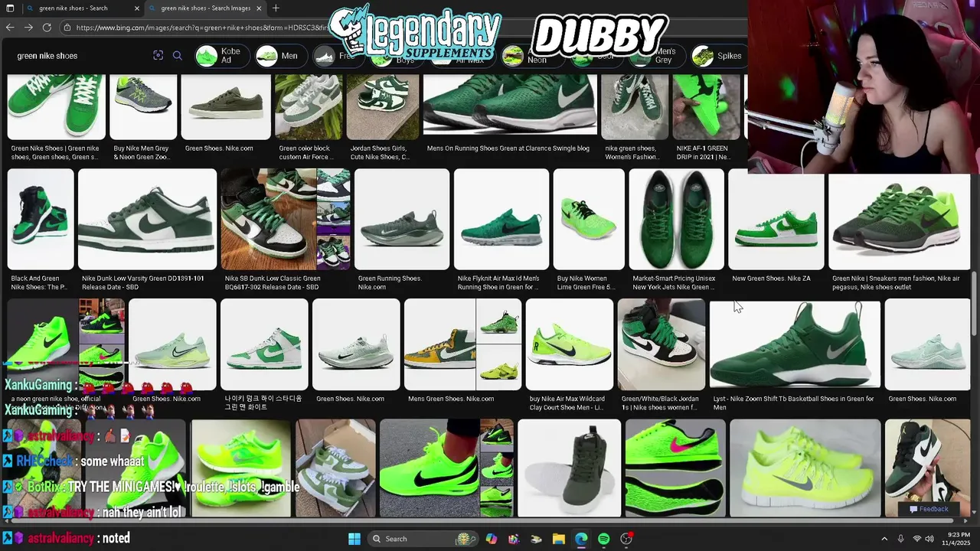Click 'New Green Shoes. Nike ZA' caption
This screenshot has width=980, height=551.
[x=771, y=279]
